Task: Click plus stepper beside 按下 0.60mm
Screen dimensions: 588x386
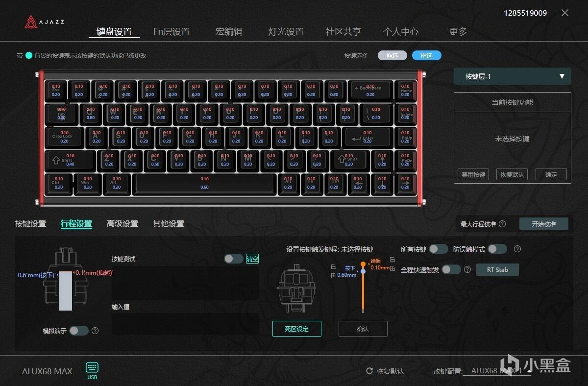Action: pos(334,276)
